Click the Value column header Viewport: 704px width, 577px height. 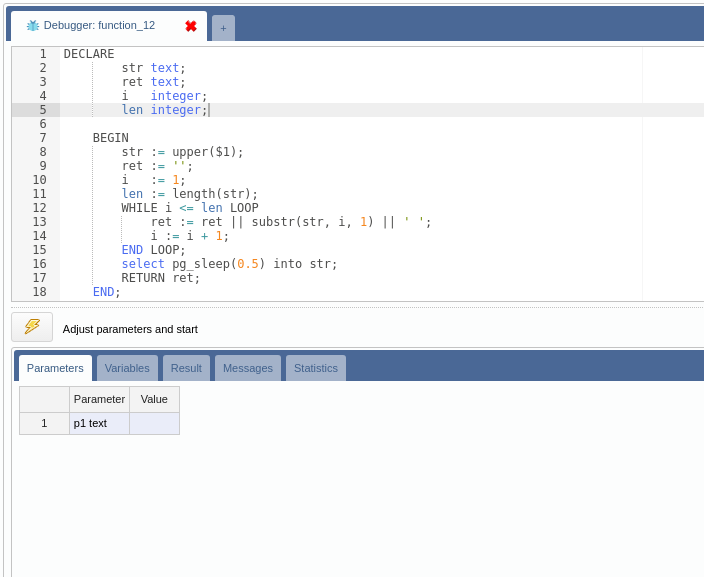pyautogui.click(x=154, y=399)
